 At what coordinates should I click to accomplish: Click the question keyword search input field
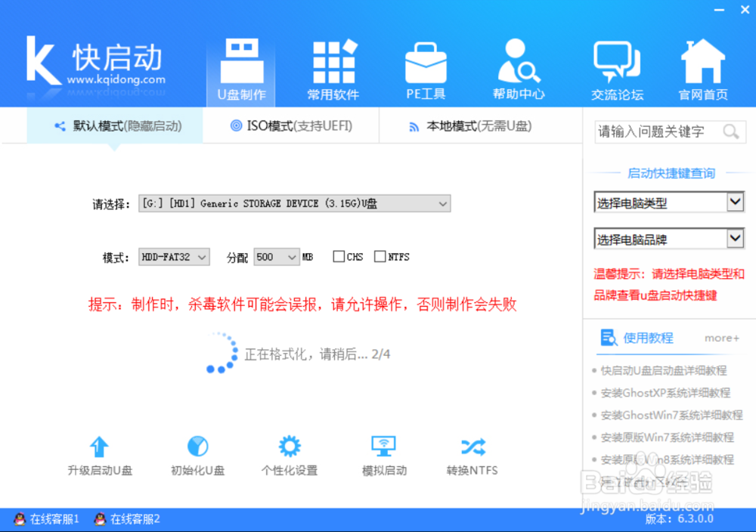pyautogui.click(x=658, y=131)
